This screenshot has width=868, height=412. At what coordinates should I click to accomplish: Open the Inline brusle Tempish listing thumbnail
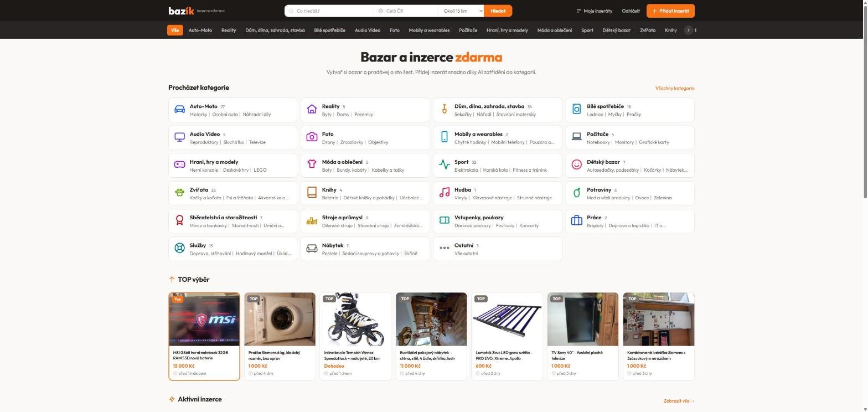[356, 320]
